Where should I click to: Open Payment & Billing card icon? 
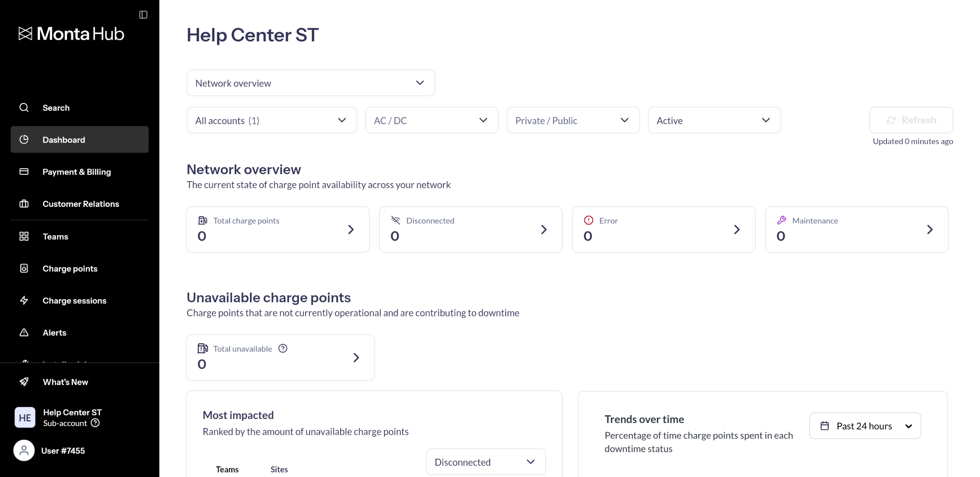pyautogui.click(x=24, y=172)
